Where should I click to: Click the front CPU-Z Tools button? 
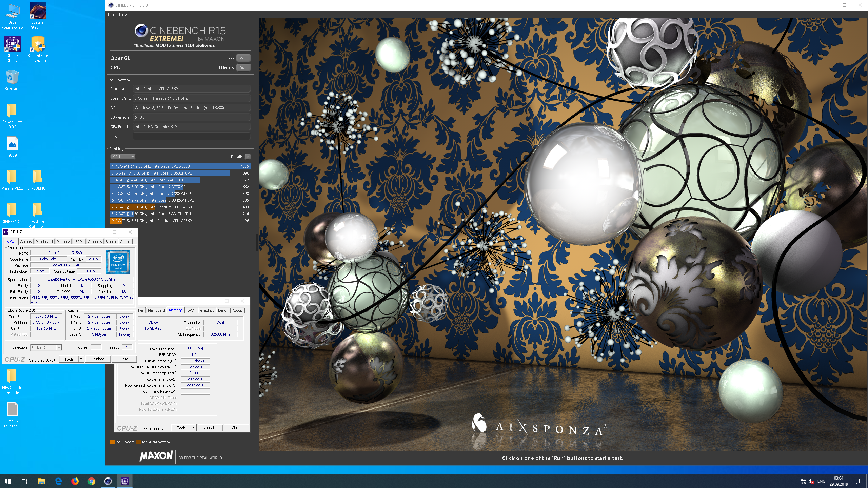pos(69,359)
